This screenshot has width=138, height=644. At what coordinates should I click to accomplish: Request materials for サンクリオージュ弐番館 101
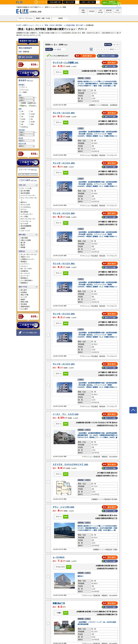click(110, 63)
